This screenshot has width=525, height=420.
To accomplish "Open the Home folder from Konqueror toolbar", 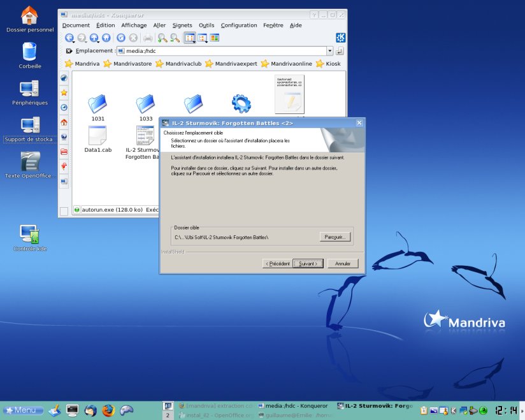I will point(106,38).
